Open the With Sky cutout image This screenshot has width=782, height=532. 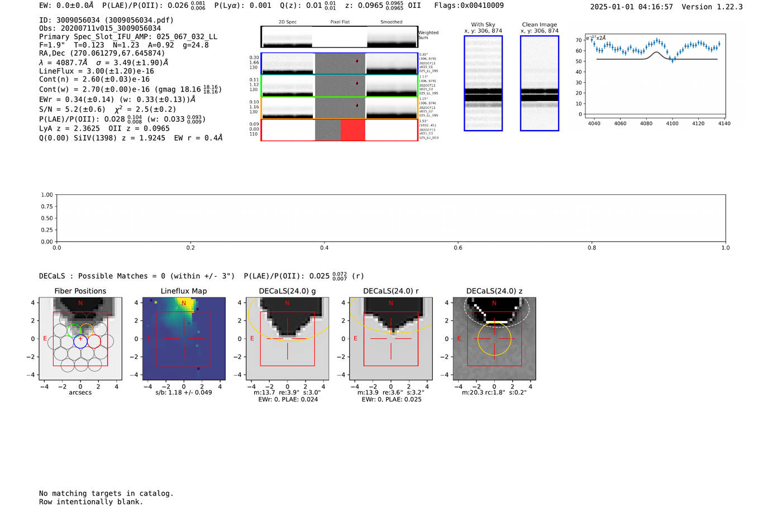pyautogui.click(x=483, y=83)
